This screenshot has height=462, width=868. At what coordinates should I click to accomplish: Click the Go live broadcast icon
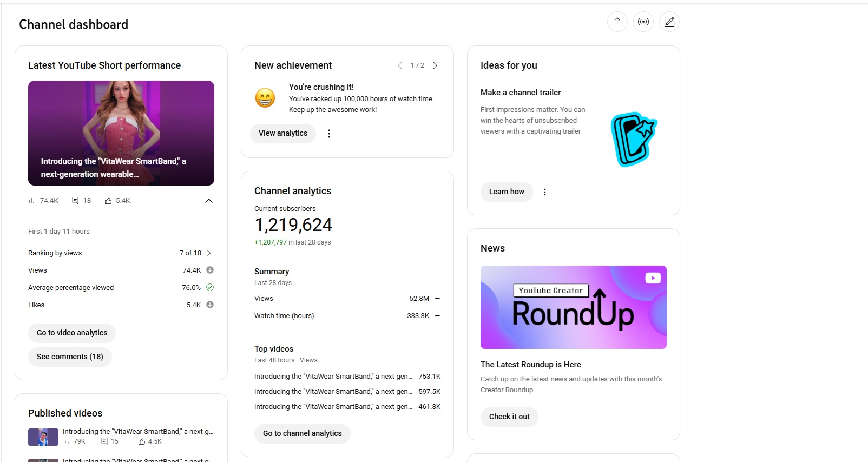[643, 22]
